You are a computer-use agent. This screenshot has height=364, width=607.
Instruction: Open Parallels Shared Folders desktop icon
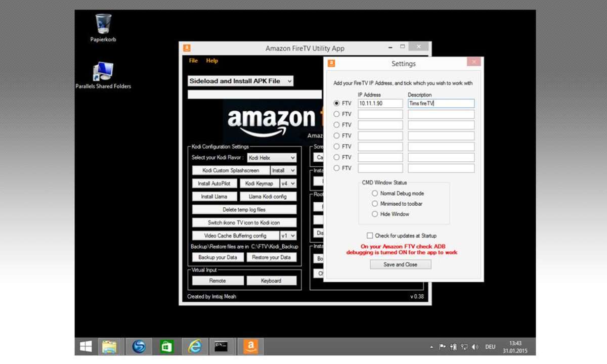point(103,75)
